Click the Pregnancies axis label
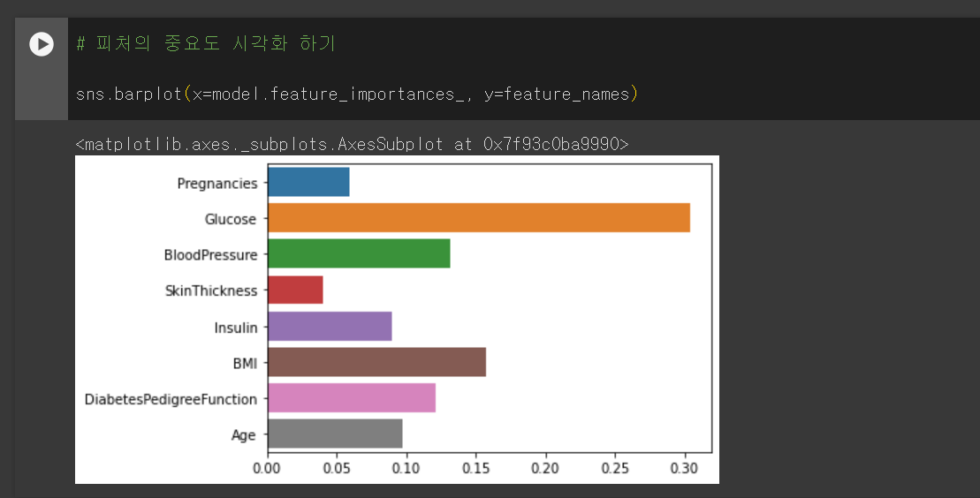 (x=217, y=184)
